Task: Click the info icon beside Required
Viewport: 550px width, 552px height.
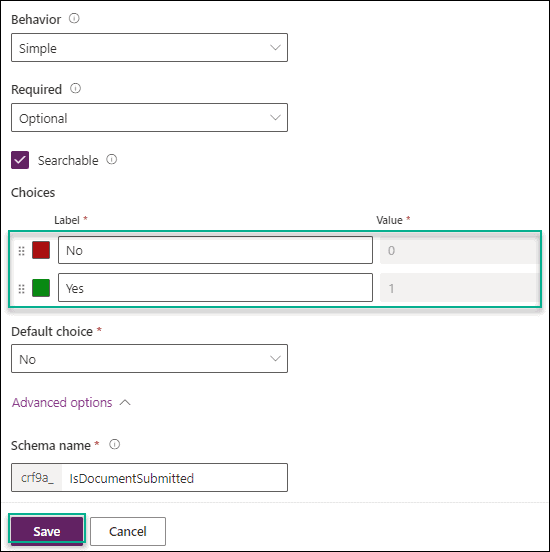Action: tap(75, 88)
